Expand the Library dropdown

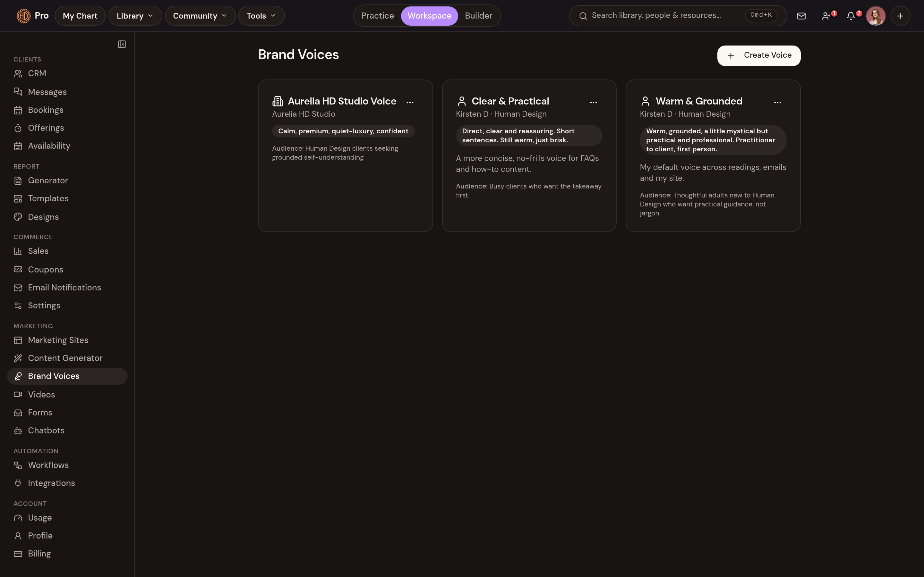coord(135,16)
